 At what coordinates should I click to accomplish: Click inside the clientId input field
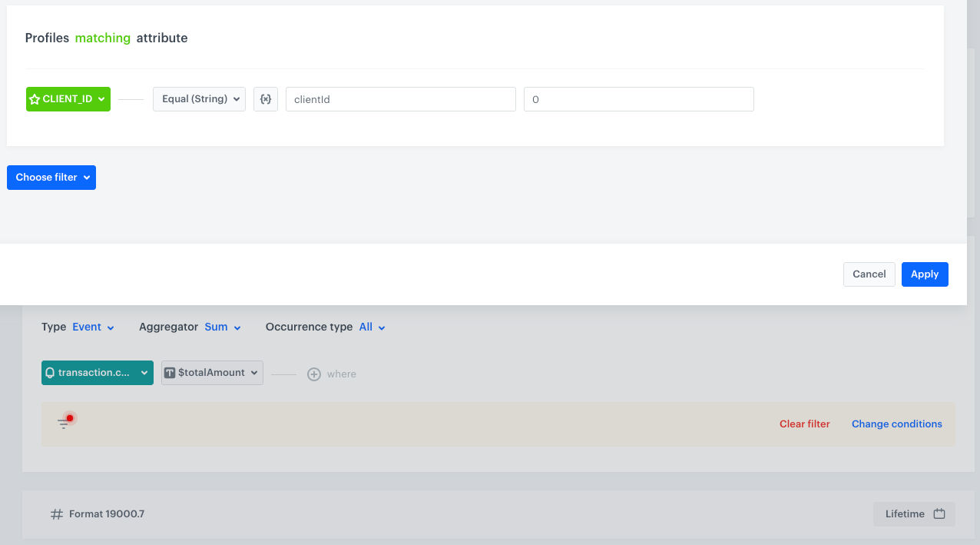click(x=400, y=98)
